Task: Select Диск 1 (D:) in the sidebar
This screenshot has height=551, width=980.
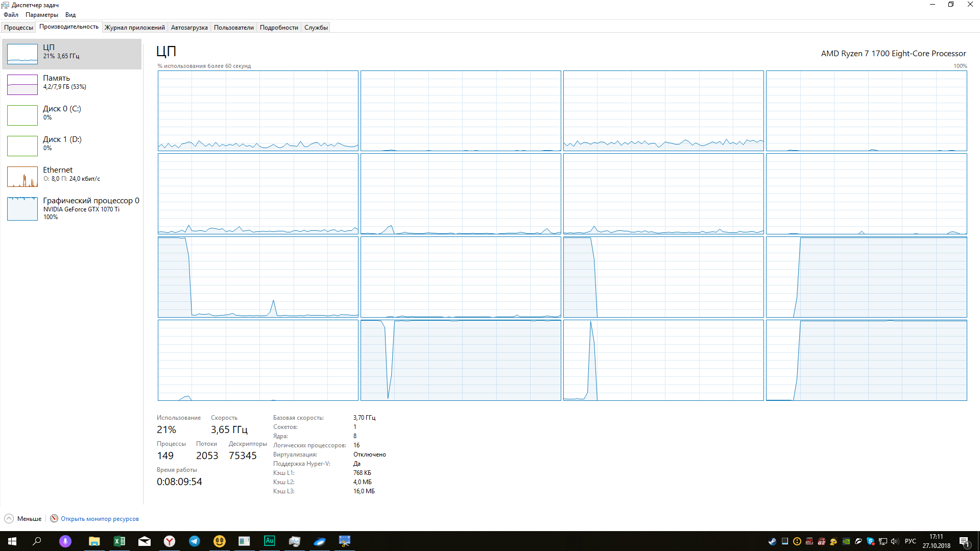Action: [x=72, y=146]
